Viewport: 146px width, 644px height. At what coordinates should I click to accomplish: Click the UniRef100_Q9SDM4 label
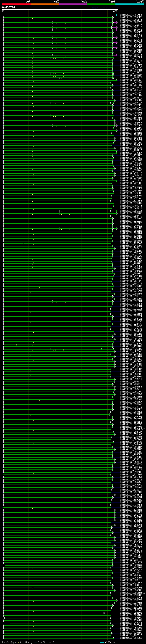click(131, 306)
